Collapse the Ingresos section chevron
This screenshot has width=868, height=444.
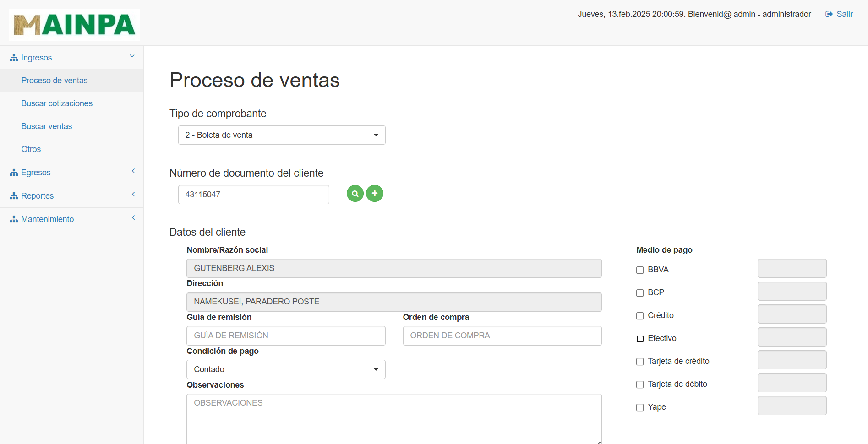(x=132, y=56)
